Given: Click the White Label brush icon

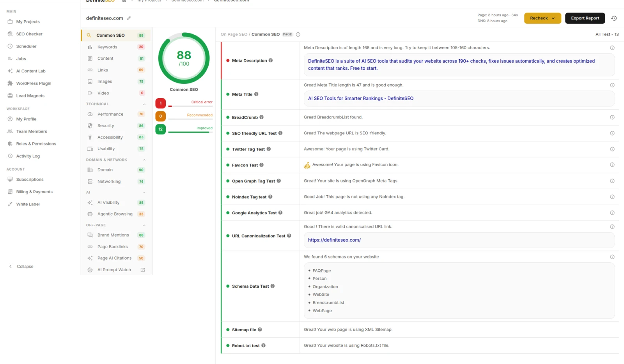Looking at the screenshot, I should pyautogui.click(x=10, y=204).
